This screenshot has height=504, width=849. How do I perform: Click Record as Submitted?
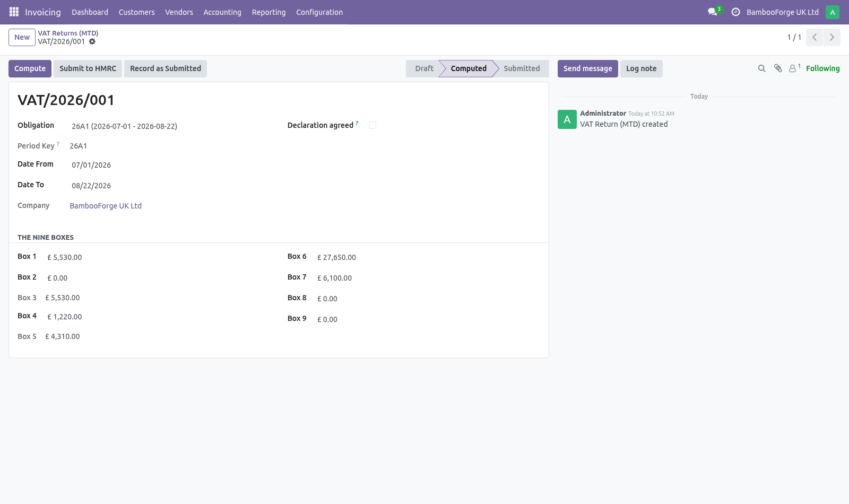(166, 68)
